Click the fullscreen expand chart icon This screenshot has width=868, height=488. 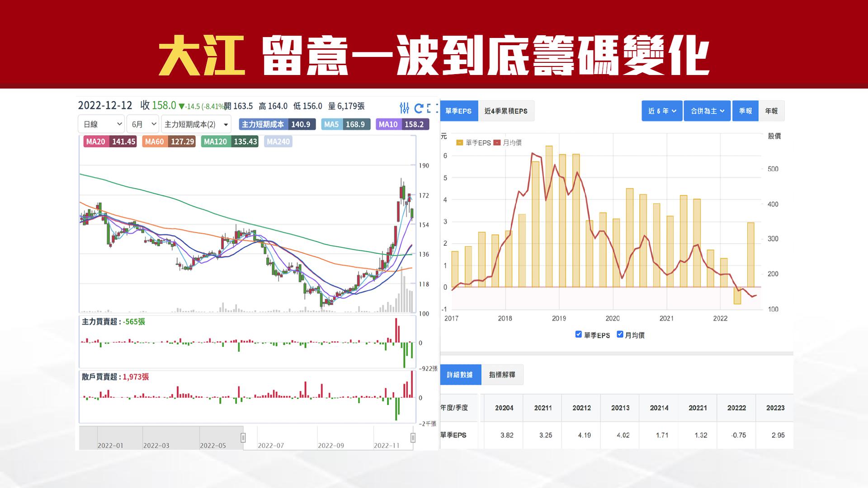(433, 108)
